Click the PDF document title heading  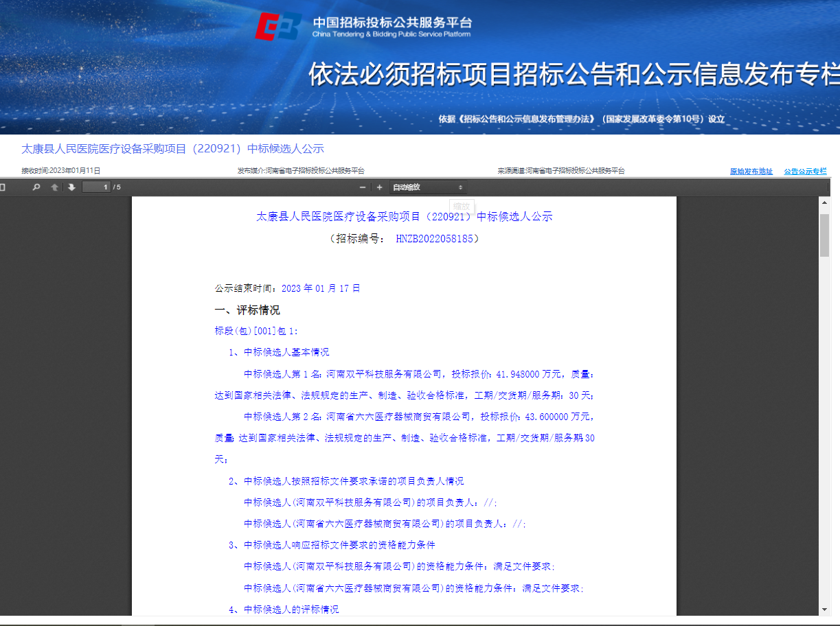point(404,217)
